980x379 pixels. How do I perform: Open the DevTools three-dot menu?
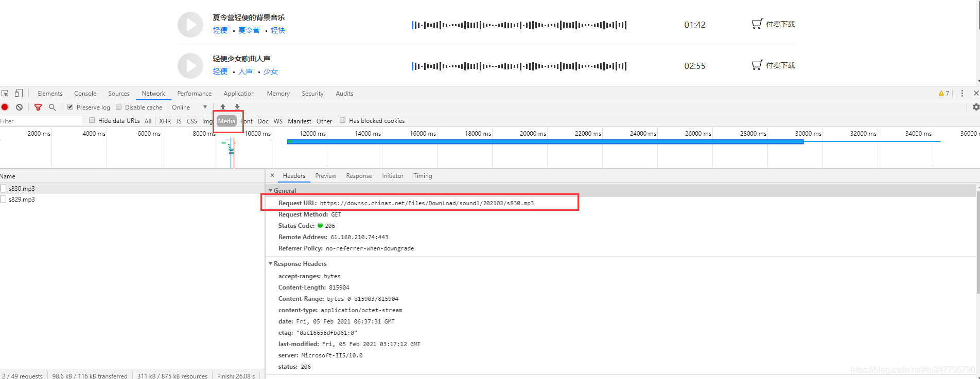pyautogui.click(x=962, y=93)
